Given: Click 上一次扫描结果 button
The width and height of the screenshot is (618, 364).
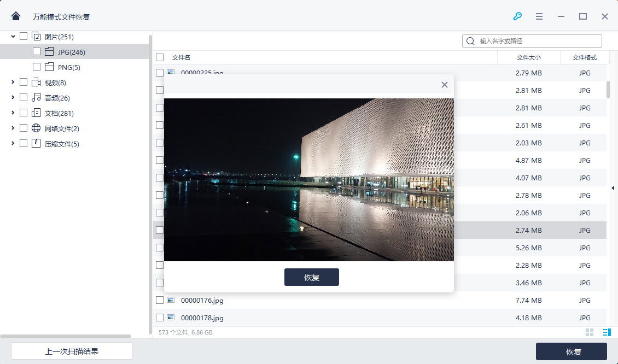Looking at the screenshot, I should (x=72, y=351).
